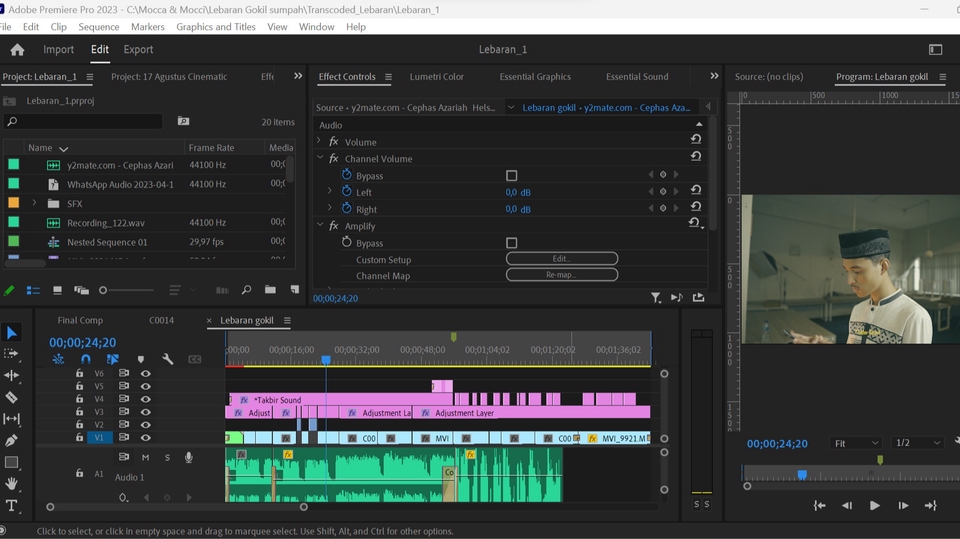Switch to the Lumetri Color tab
Screen dimensions: 960x539
pyautogui.click(x=437, y=76)
